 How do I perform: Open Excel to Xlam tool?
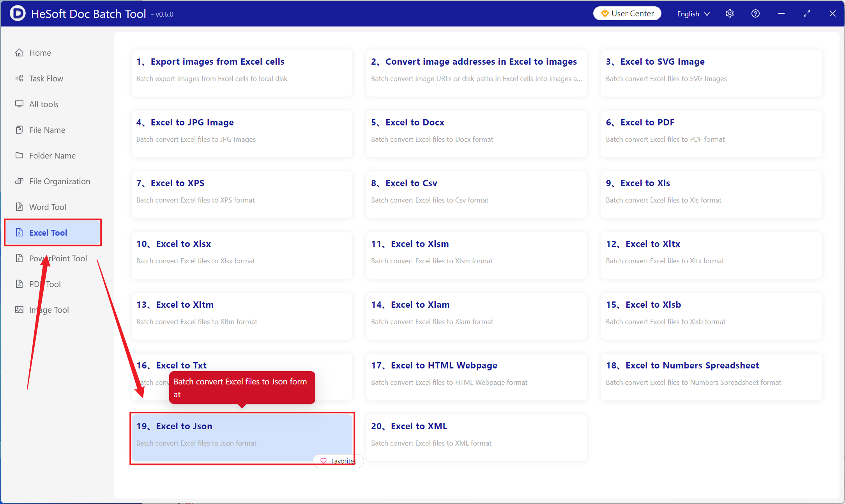(x=477, y=316)
